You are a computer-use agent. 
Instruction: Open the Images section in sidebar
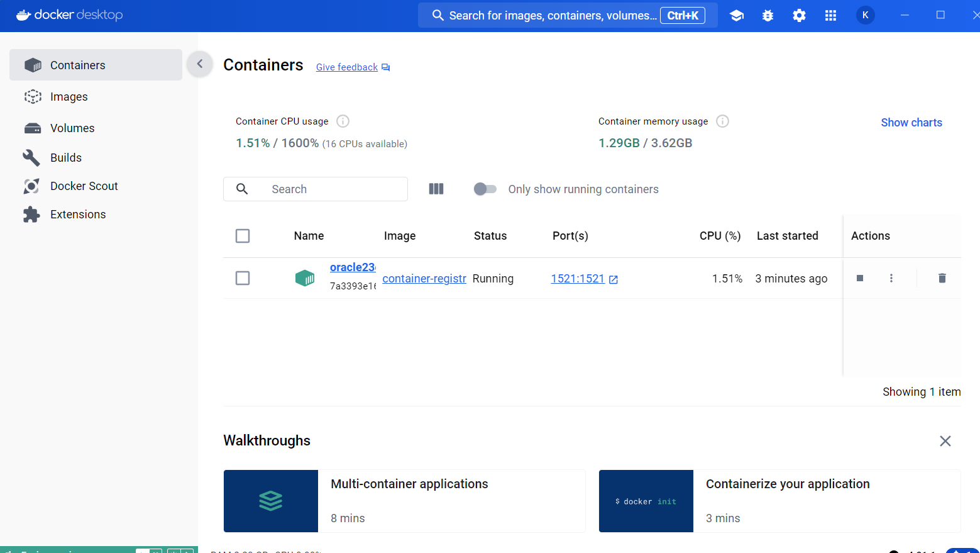pyautogui.click(x=96, y=97)
